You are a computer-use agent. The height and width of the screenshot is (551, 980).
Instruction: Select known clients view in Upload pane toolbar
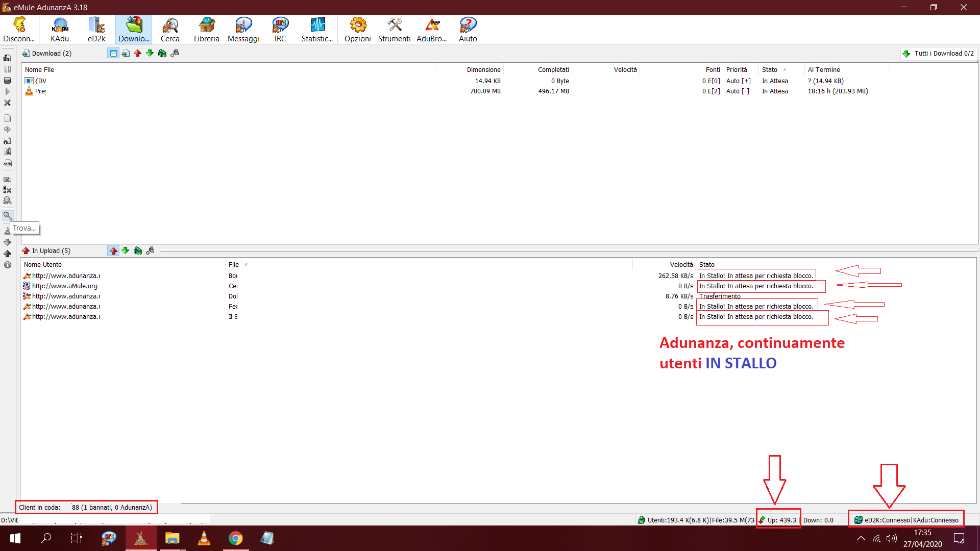[x=150, y=251]
